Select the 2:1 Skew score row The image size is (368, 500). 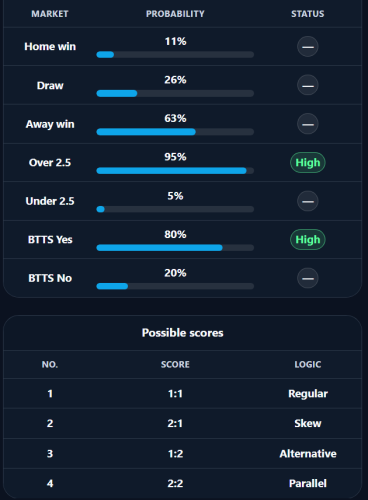[183, 423]
